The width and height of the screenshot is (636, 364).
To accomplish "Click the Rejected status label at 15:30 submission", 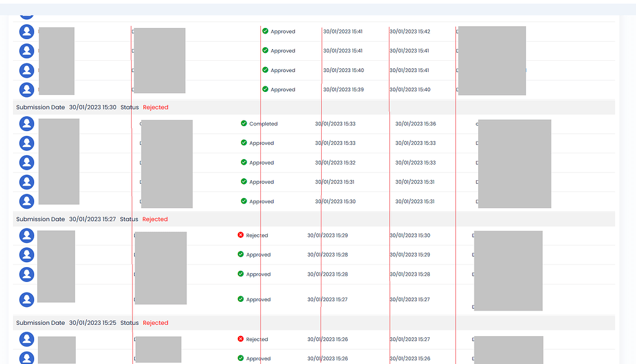I will pyautogui.click(x=155, y=107).
